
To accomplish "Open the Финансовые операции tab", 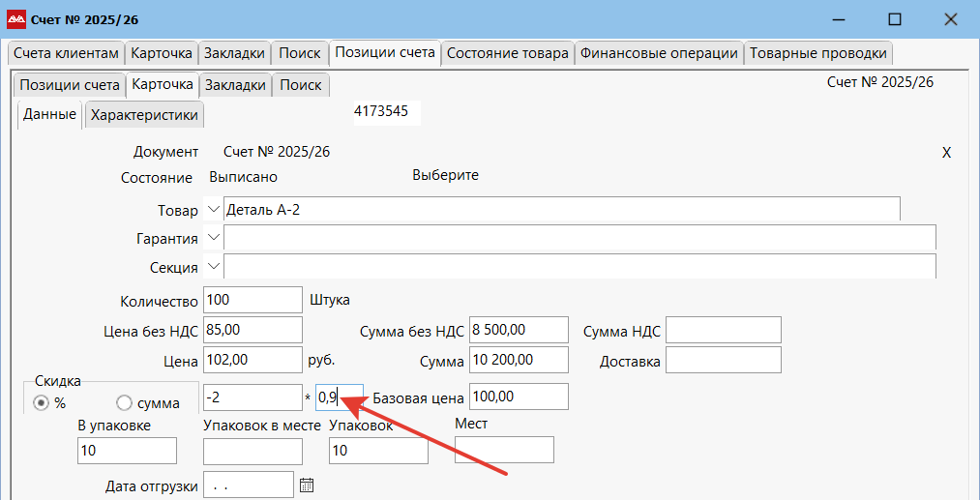I will pos(659,53).
